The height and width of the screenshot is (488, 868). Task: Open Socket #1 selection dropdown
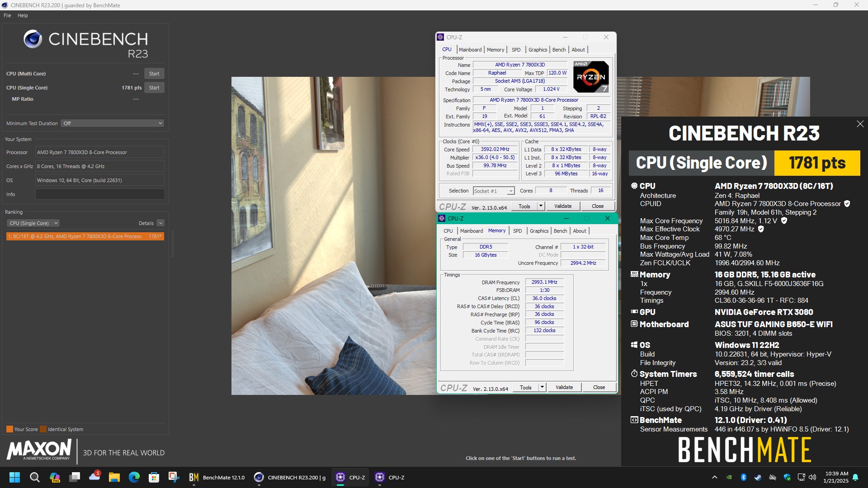click(x=494, y=191)
